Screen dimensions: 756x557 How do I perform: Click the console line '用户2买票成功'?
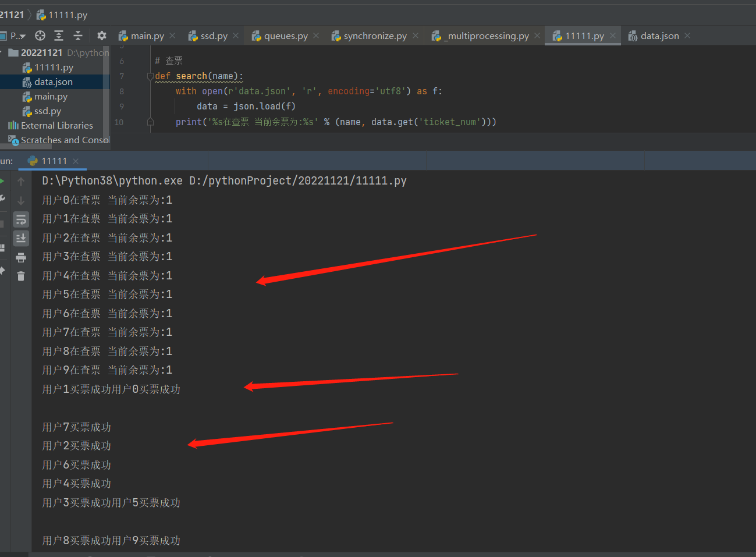coord(77,446)
